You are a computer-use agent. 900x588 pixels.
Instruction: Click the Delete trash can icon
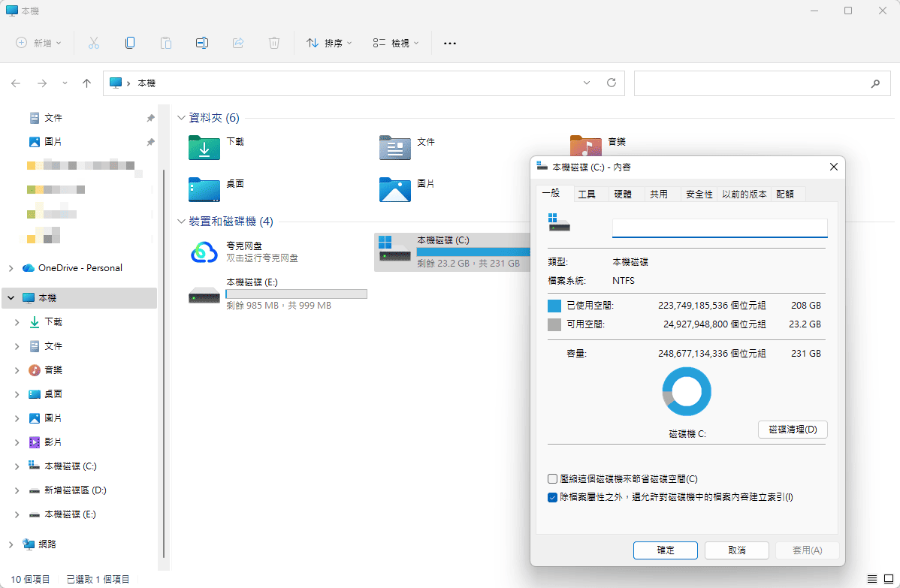[x=274, y=43]
